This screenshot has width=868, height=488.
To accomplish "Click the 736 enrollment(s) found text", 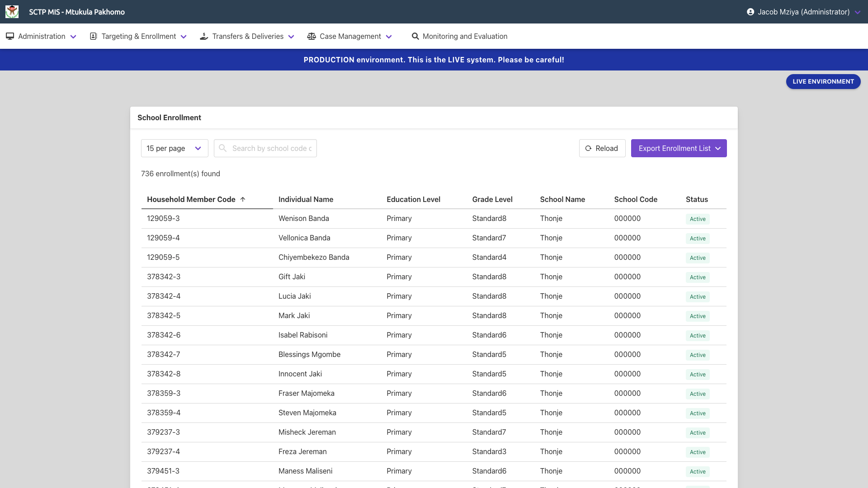I will pos(180,174).
